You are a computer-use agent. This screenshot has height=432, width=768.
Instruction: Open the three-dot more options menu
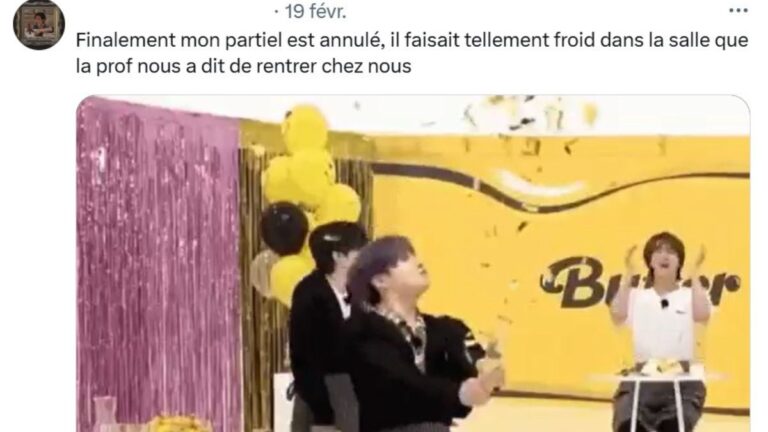(738, 10)
